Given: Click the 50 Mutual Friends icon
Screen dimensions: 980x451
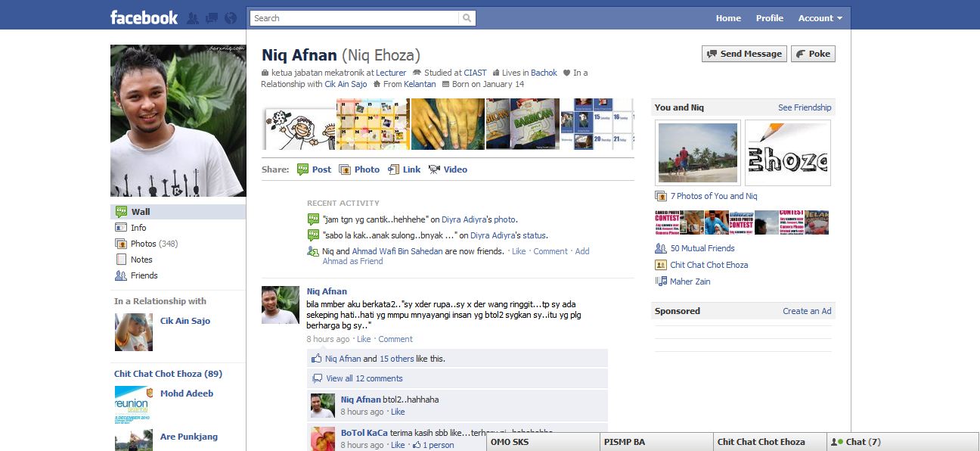Looking at the screenshot, I should 661,248.
